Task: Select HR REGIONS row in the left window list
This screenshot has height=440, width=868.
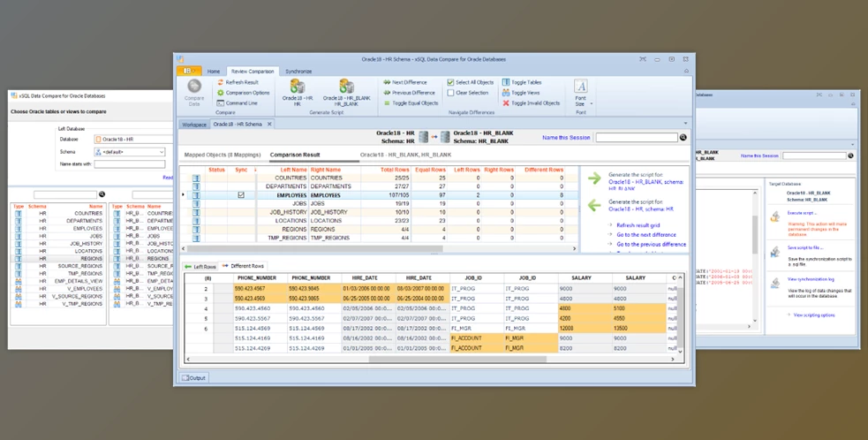Action: pyautogui.click(x=58, y=259)
